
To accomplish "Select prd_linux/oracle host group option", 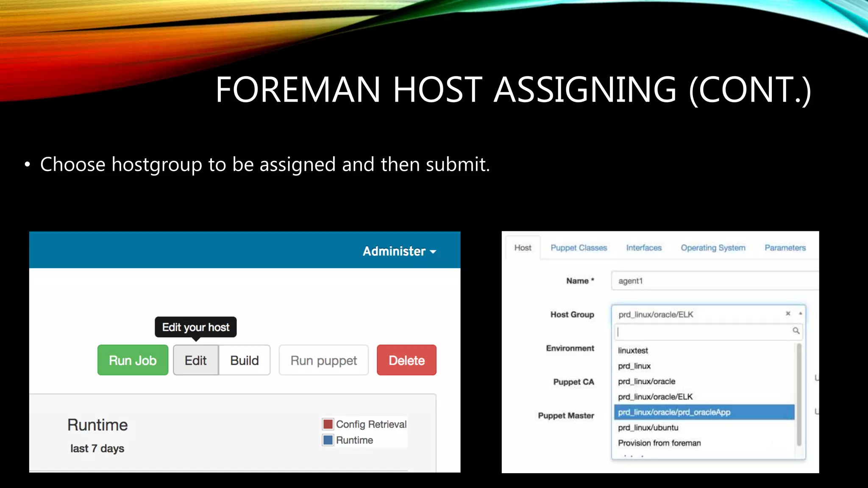I will click(x=704, y=381).
